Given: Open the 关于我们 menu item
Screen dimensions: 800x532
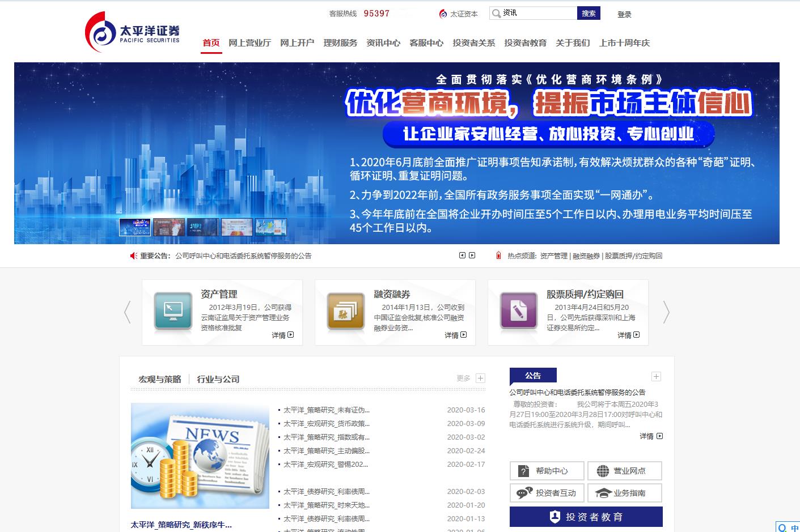Looking at the screenshot, I should click(573, 42).
